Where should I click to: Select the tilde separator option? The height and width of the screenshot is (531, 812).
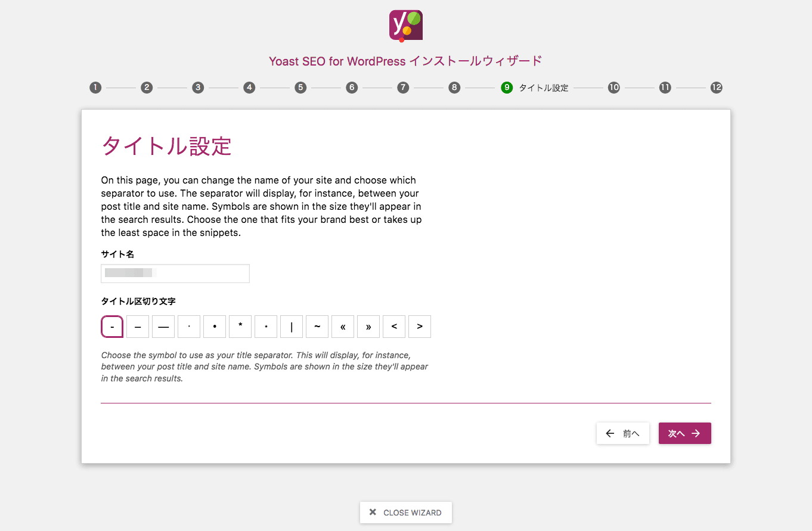[x=317, y=327]
